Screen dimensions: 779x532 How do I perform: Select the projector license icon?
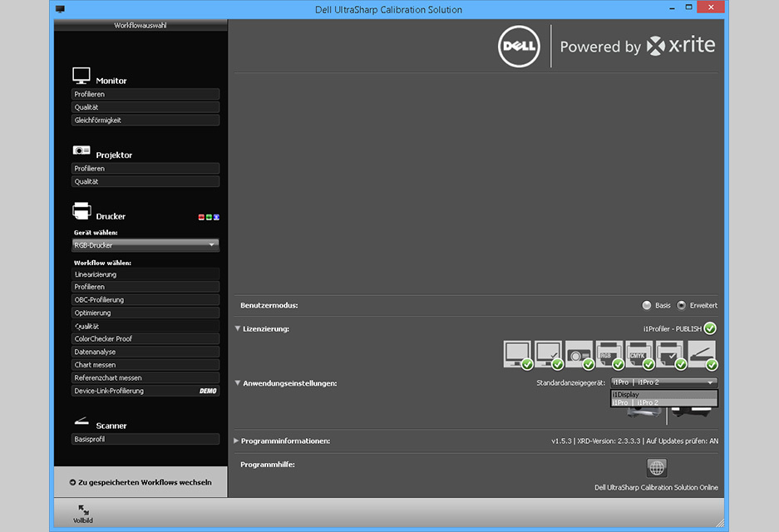pos(579,354)
